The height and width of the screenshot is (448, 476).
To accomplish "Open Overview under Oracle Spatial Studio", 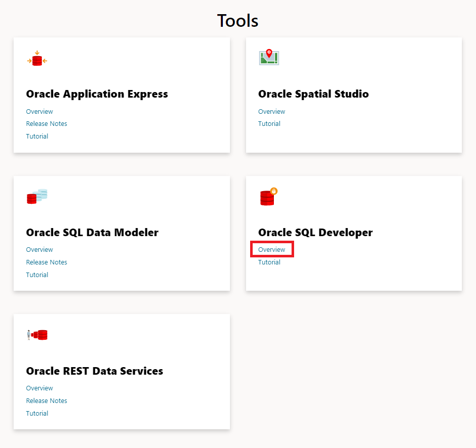I will [x=272, y=111].
